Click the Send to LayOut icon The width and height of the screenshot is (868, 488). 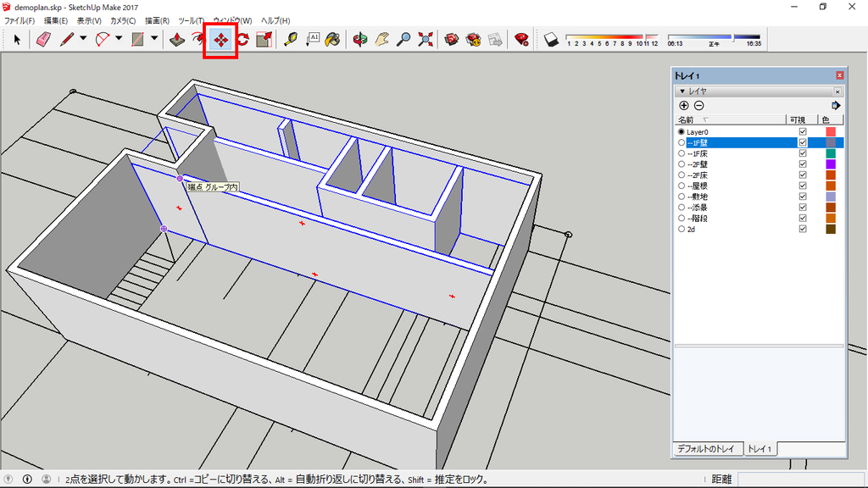point(495,39)
